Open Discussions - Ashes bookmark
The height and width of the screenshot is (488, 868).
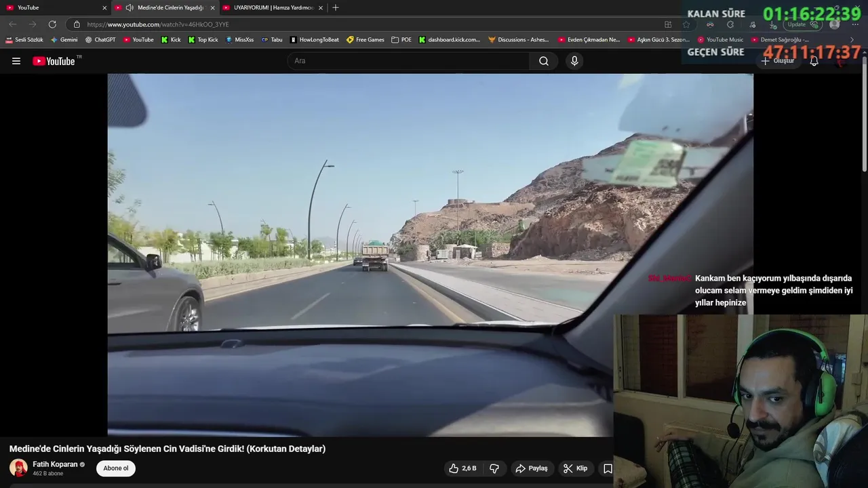coord(519,40)
